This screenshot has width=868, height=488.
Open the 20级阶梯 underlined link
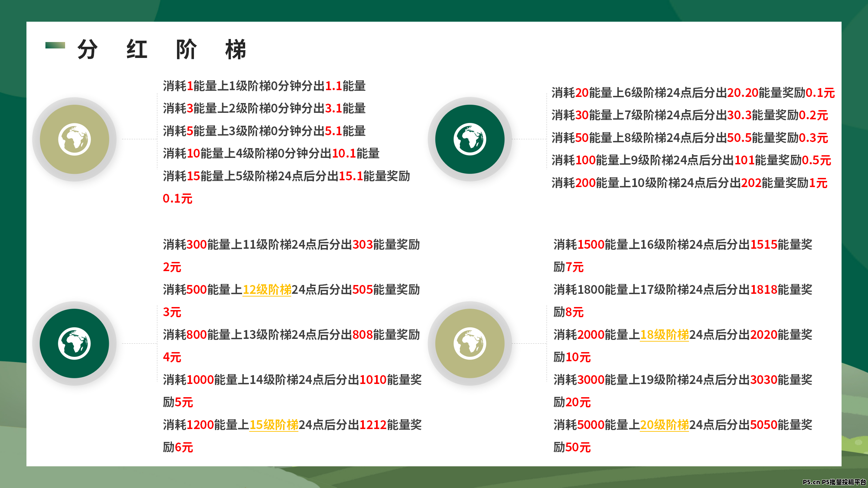click(x=664, y=425)
